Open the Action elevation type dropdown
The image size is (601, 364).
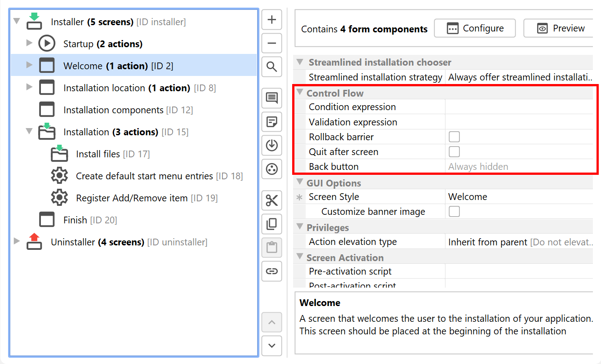pos(519,242)
